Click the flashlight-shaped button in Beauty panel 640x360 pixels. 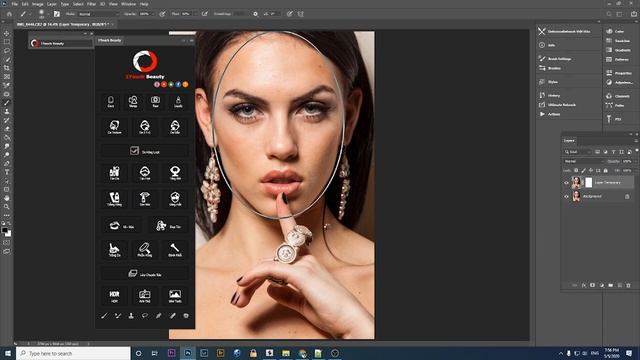tap(144, 198)
